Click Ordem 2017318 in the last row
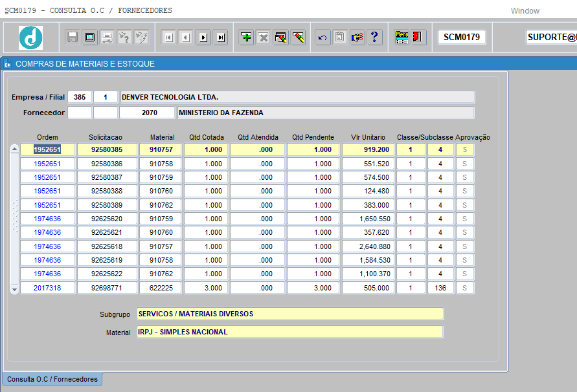 (47, 288)
